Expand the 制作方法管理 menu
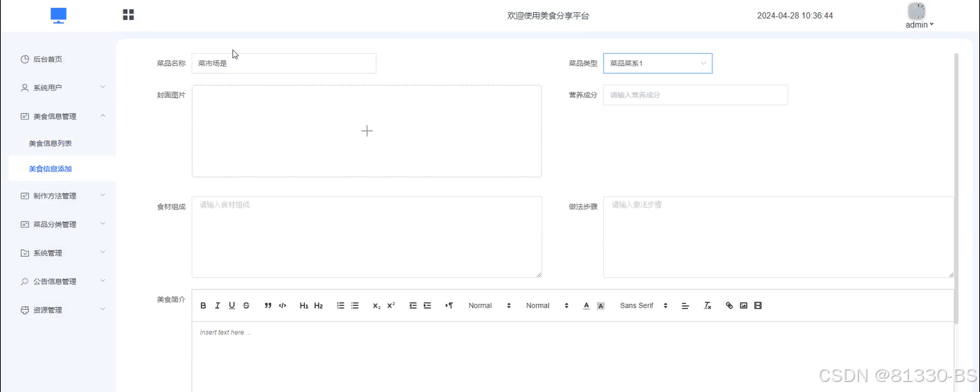The image size is (980, 392). pyautogui.click(x=63, y=196)
